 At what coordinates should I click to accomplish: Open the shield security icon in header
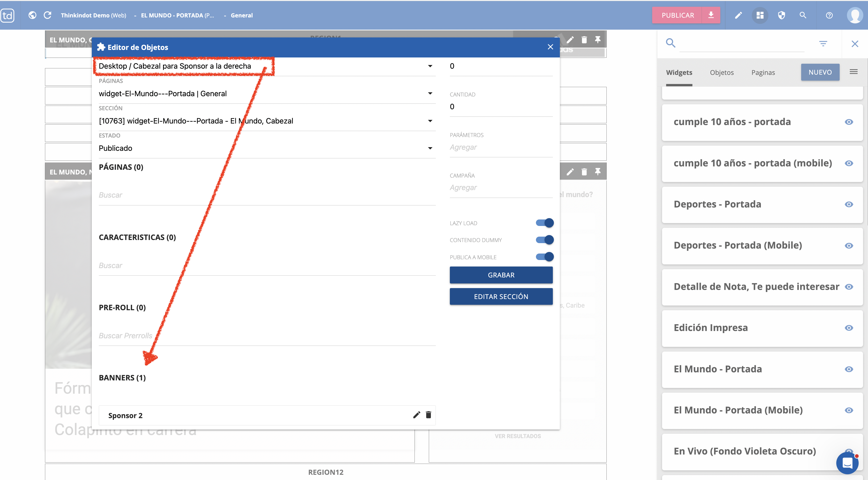coord(781,15)
